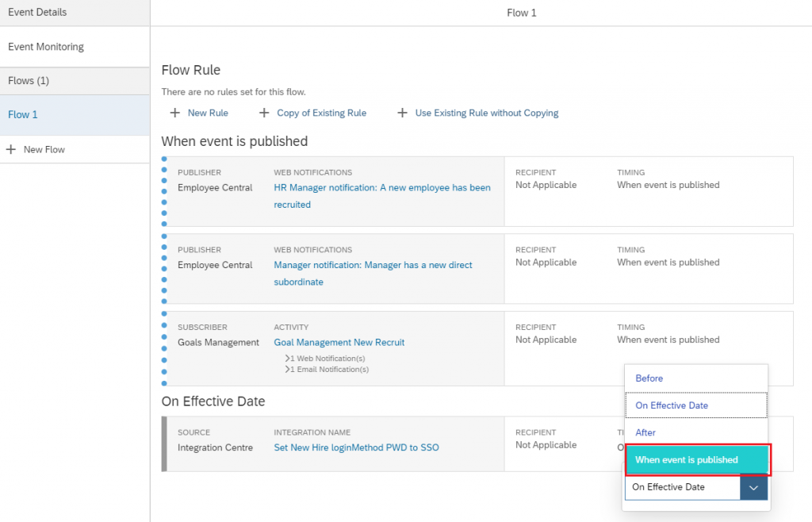This screenshot has height=522, width=812.
Task: Expand 1 Email Notification(s) under Goal Management
Action: (x=327, y=369)
